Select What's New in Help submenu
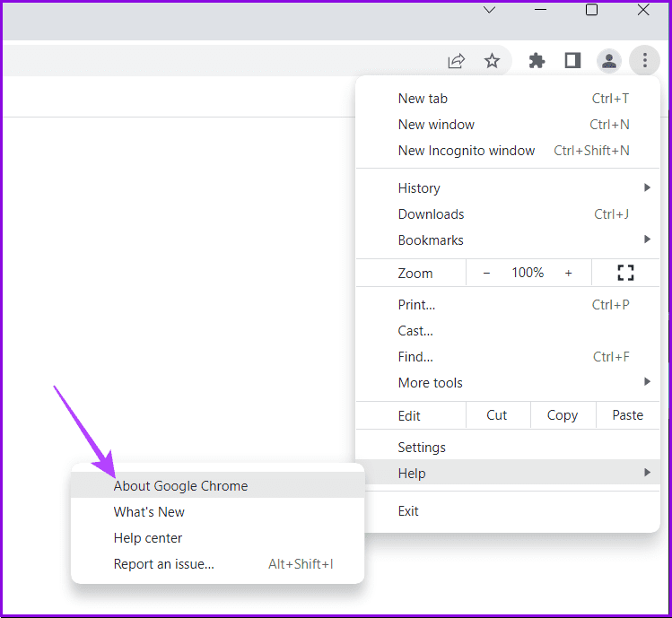 [x=217, y=512]
